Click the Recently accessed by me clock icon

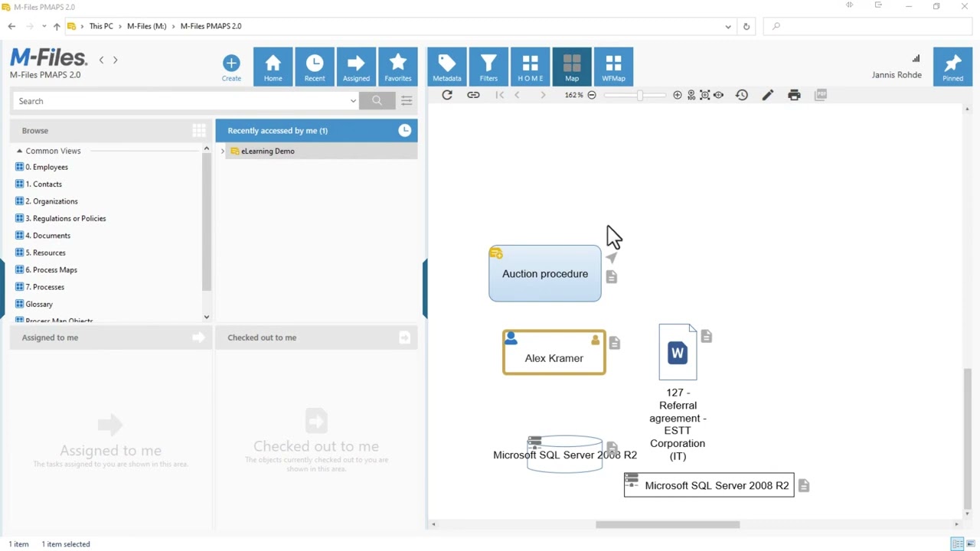(x=404, y=131)
